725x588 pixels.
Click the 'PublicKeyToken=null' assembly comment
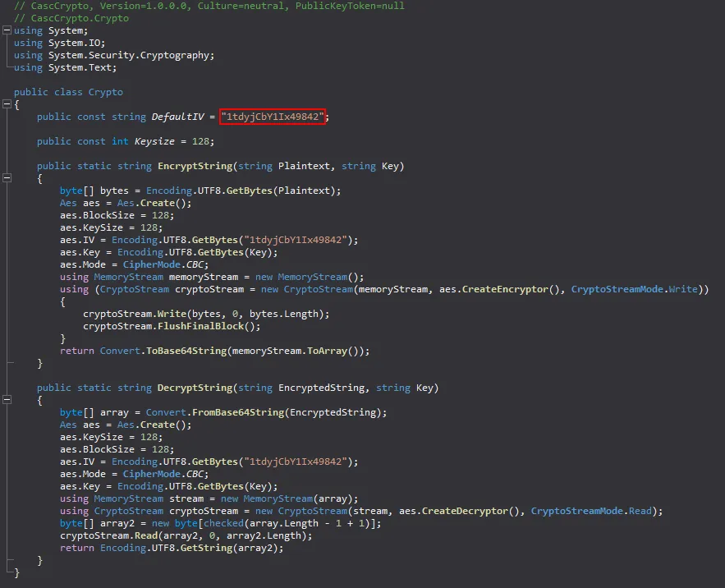point(350,6)
